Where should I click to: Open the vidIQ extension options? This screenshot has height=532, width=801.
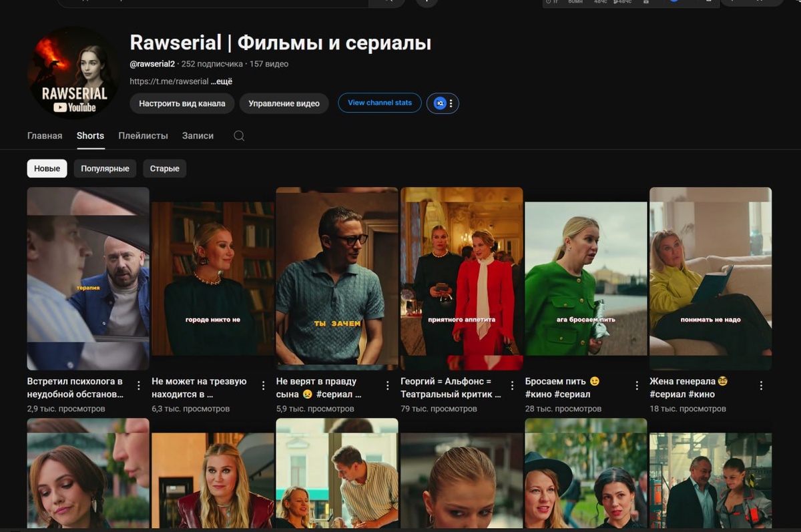coord(451,103)
